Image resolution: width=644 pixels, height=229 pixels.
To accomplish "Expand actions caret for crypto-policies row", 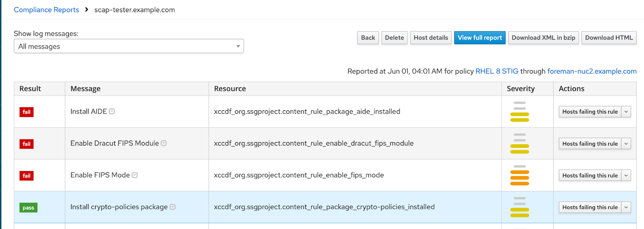I will [x=626, y=207].
